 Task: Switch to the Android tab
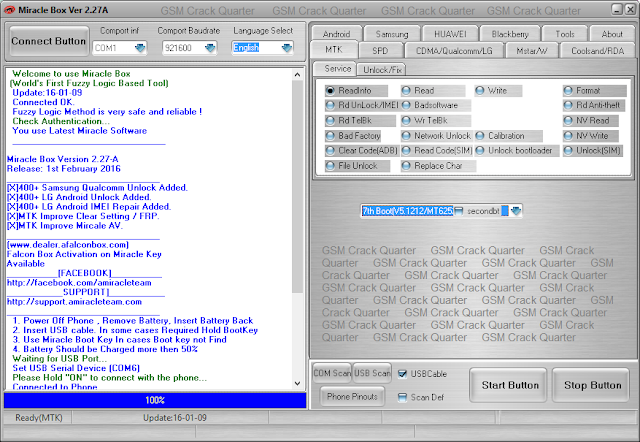tap(336, 34)
